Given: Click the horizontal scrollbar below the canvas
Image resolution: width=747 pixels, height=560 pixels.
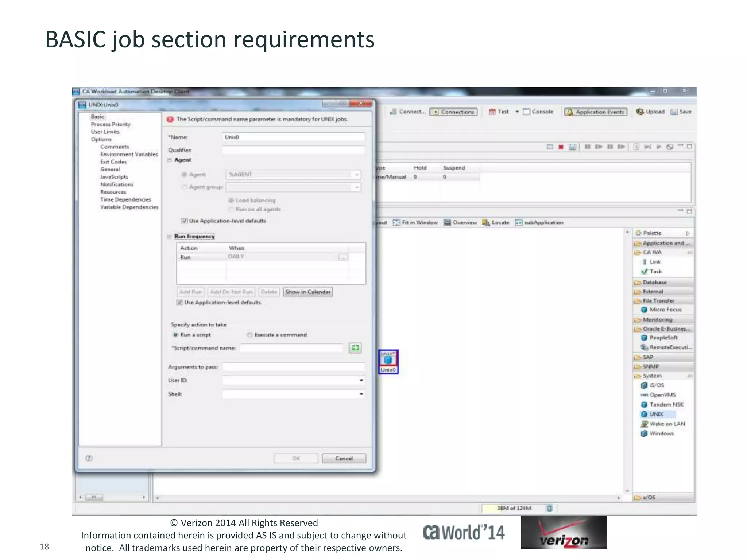Looking at the screenshot, I should coord(388,497).
